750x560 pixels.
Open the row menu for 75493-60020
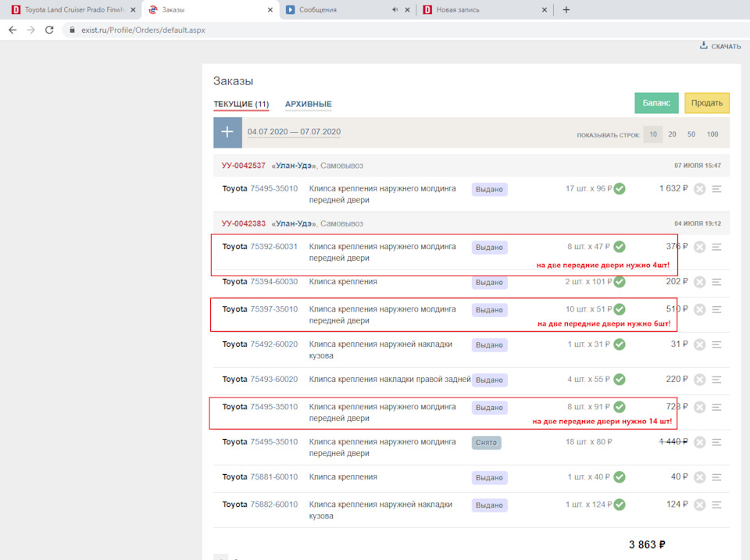tap(716, 380)
